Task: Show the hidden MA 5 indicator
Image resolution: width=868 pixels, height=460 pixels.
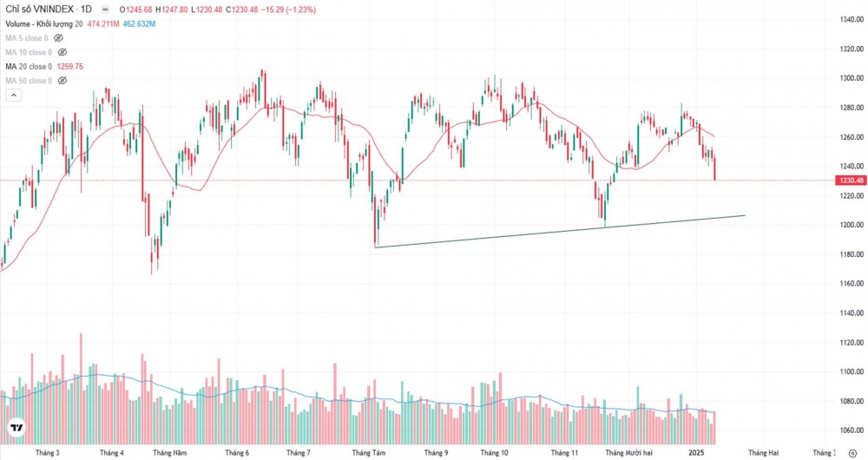Action: pyautogui.click(x=59, y=38)
